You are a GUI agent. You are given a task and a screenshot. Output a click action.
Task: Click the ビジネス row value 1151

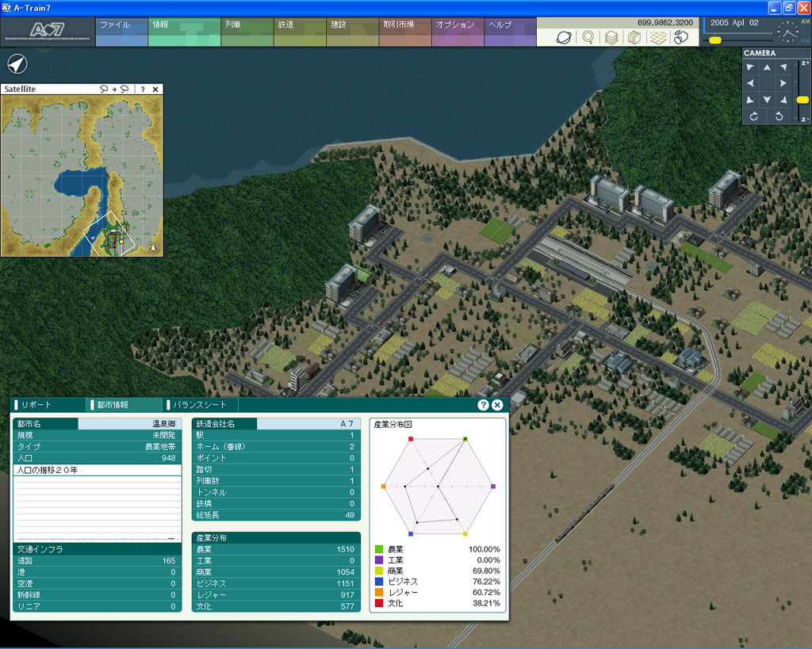tap(346, 583)
